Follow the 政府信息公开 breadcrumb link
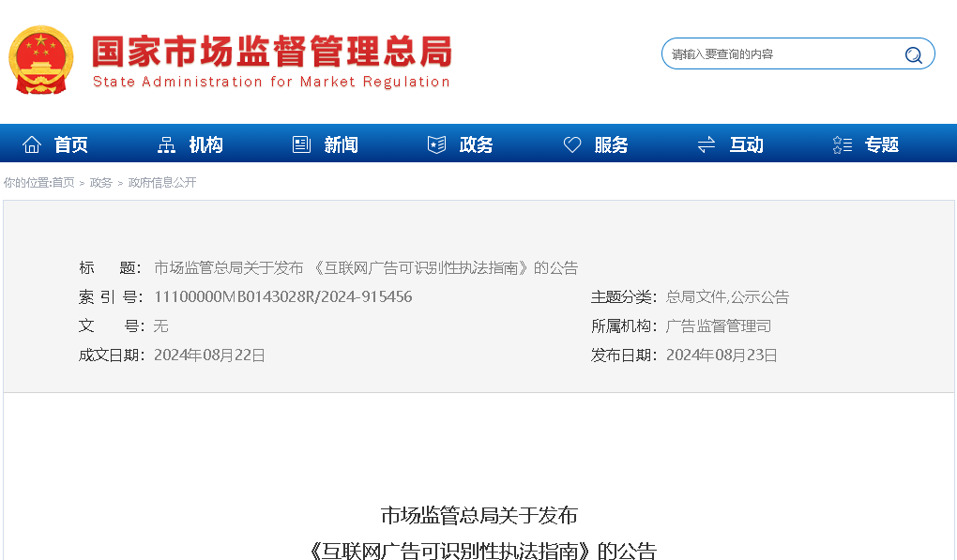Screen dimensions: 957x560 162,182
